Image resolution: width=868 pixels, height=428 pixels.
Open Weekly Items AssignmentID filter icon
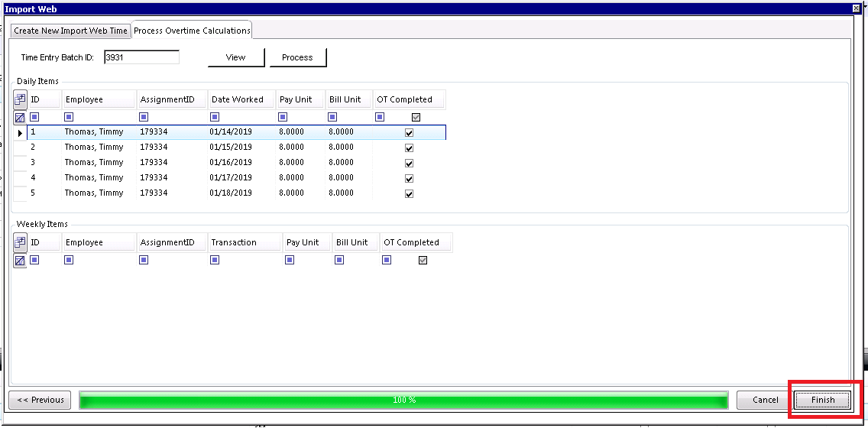(144, 260)
